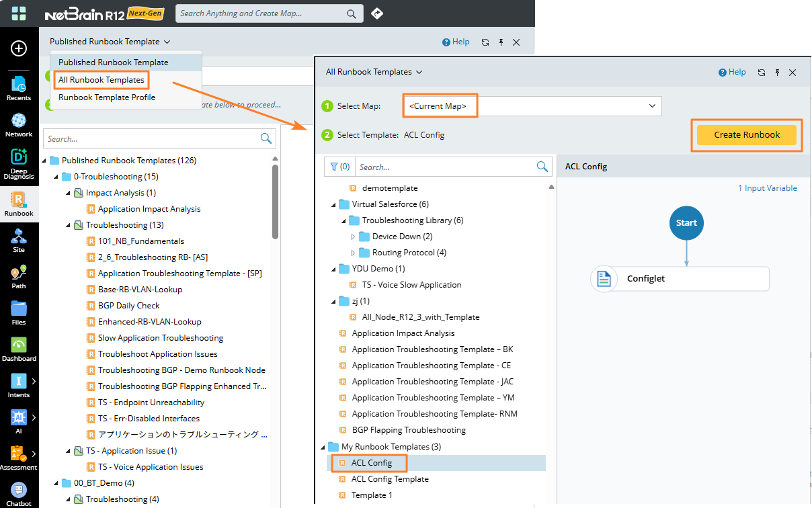The width and height of the screenshot is (812, 508).
Task: Select All Runbook Templates menu option
Action: click(x=101, y=80)
